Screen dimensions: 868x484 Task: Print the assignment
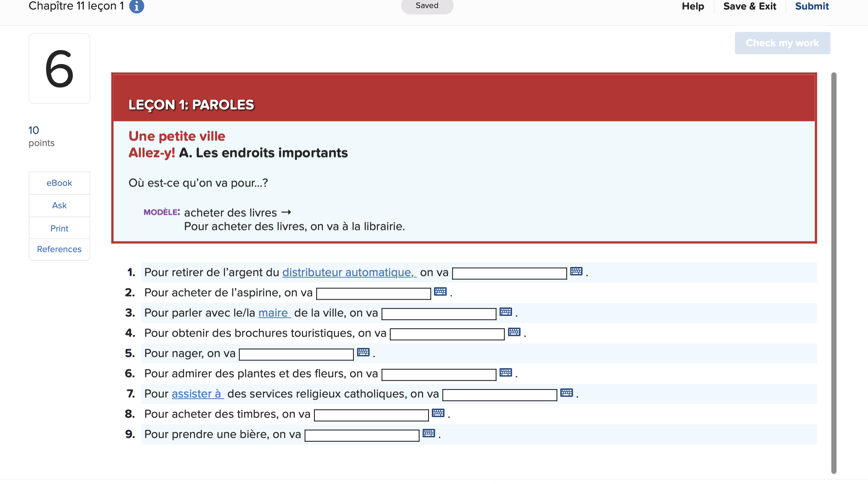coord(59,228)
